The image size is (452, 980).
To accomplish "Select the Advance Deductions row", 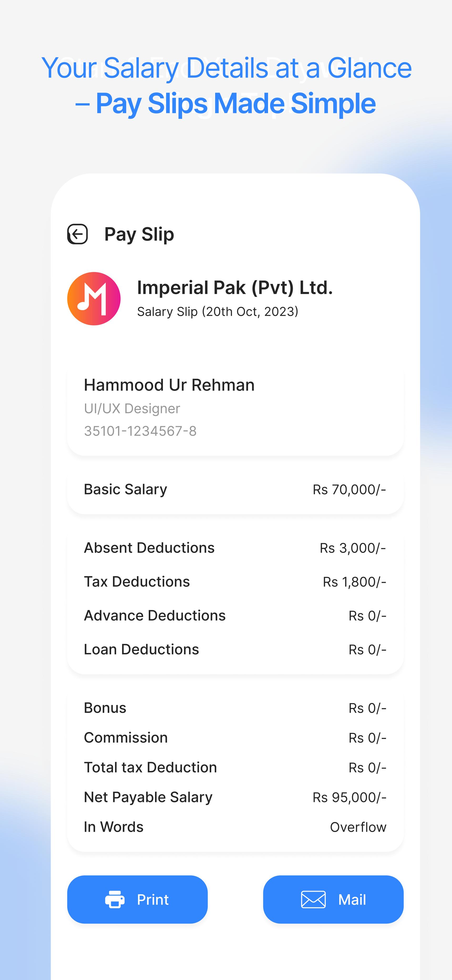I will [x=235, y=616].
